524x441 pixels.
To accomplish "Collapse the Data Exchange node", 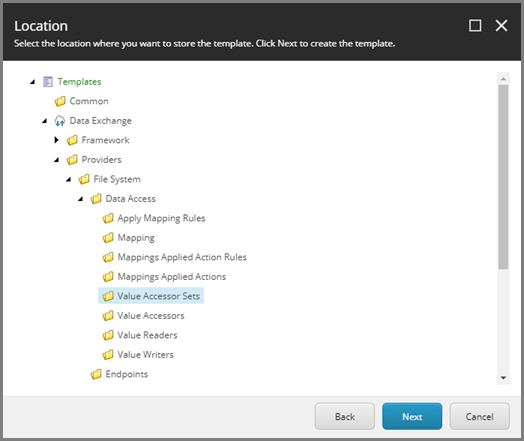I will (x=44, y=121).
